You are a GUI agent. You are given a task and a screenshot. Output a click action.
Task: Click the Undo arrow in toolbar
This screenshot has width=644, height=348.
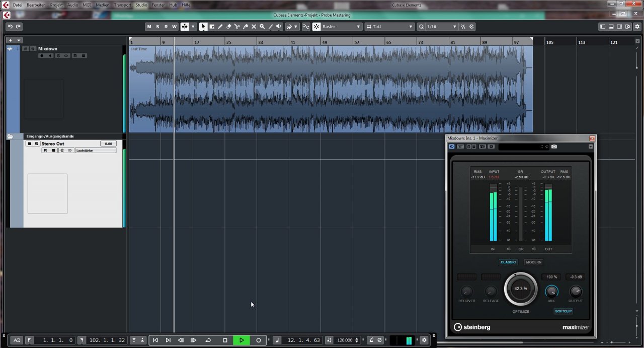(10, 27)
